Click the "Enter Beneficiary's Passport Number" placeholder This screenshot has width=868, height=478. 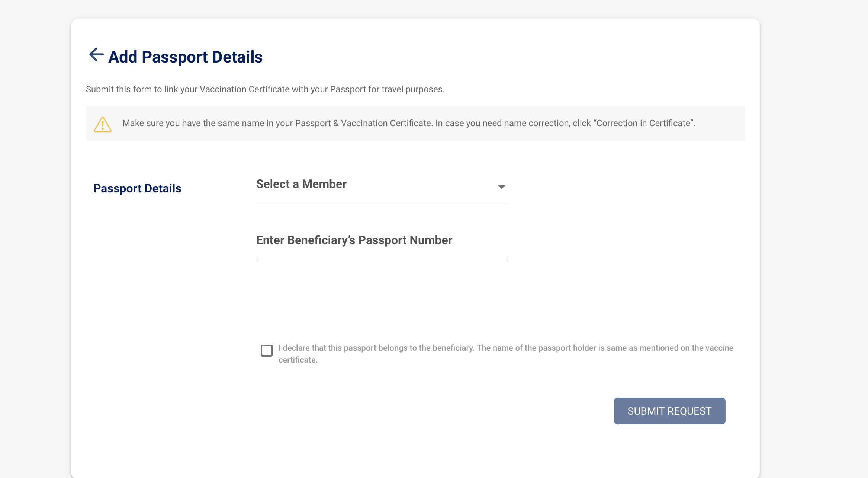click(x=354, y=240)
